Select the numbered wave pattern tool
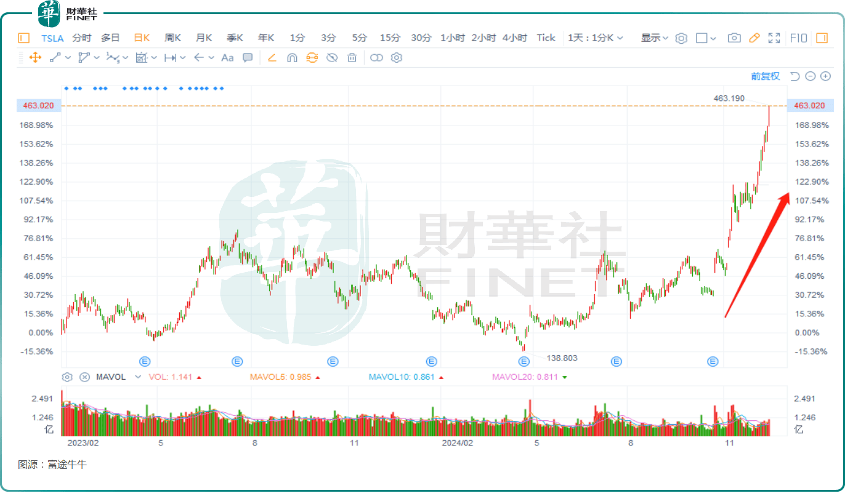 [x=112, y=58]
